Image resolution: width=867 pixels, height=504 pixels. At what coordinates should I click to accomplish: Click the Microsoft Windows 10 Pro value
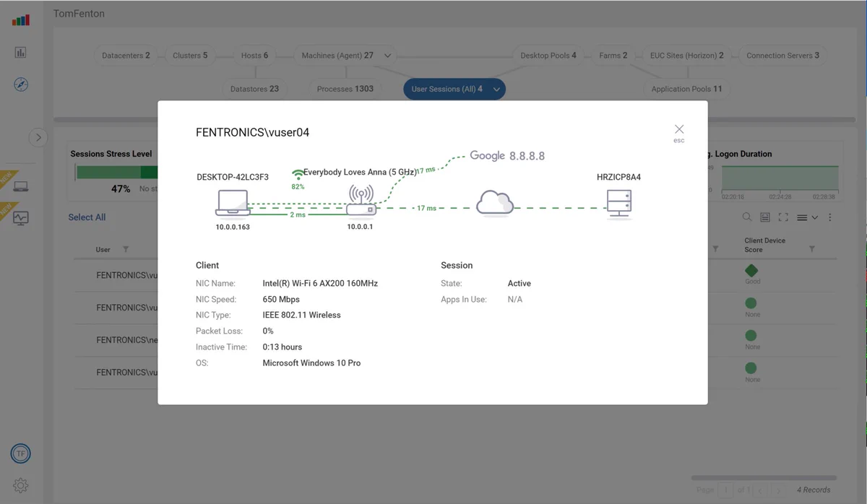coord(311,362)
